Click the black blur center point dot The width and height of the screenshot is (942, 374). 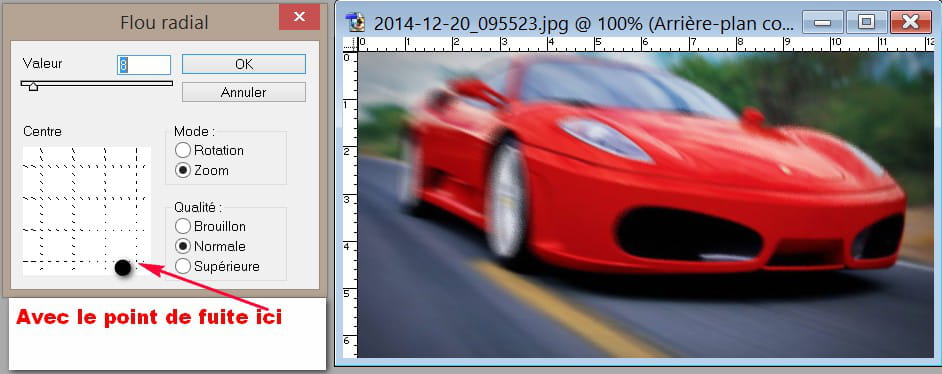pos(123,268)
